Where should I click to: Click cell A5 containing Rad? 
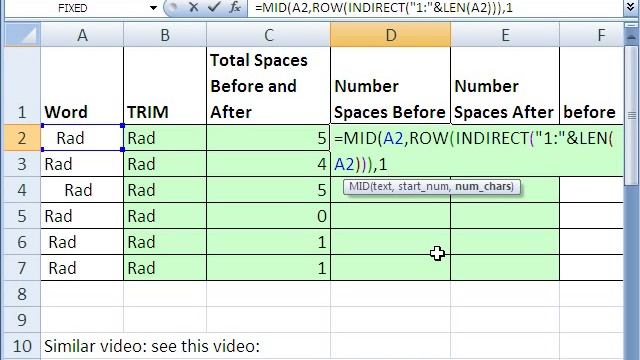82,216
